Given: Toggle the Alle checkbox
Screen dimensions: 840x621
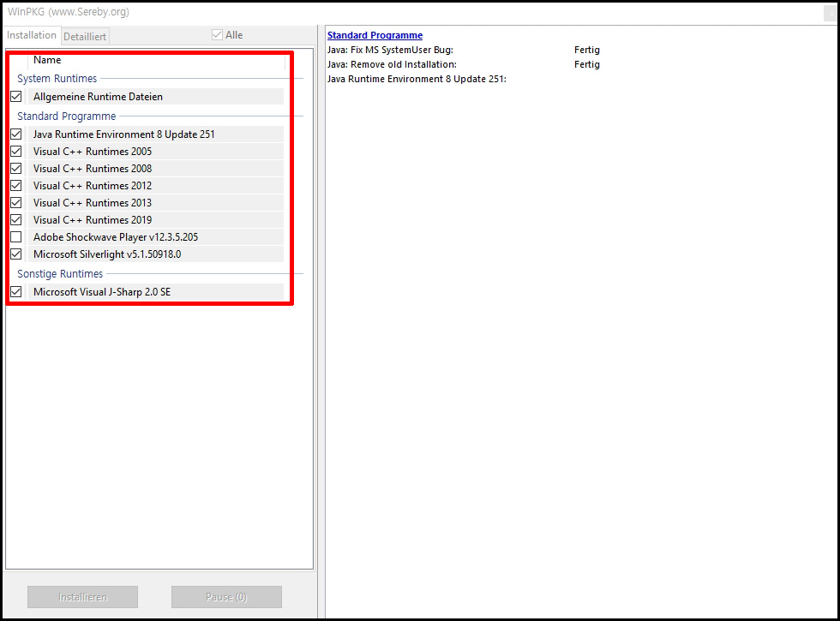Looking at the screenshot, I should pyautogui.click(x=217, y=35).
